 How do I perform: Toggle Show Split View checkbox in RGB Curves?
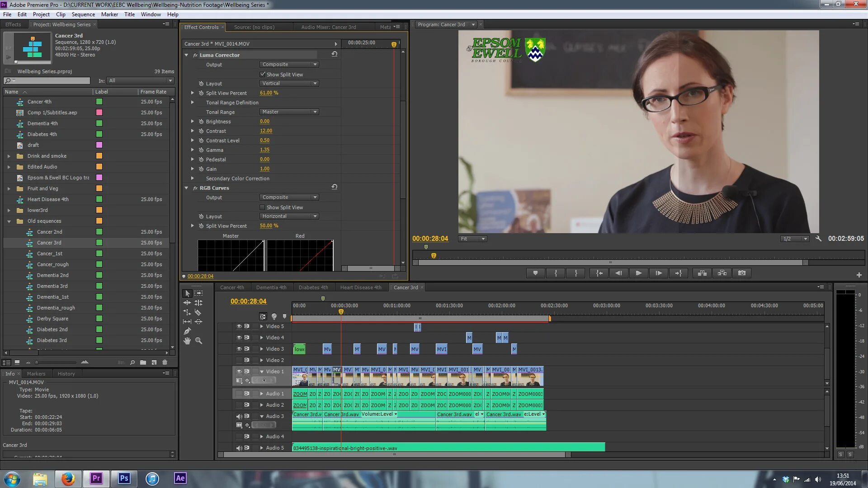262,207
